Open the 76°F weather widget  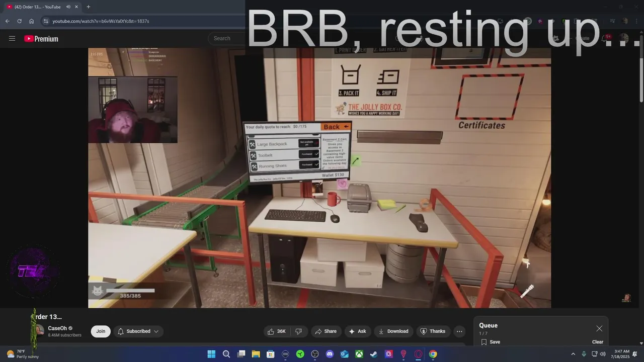point(23,354)
